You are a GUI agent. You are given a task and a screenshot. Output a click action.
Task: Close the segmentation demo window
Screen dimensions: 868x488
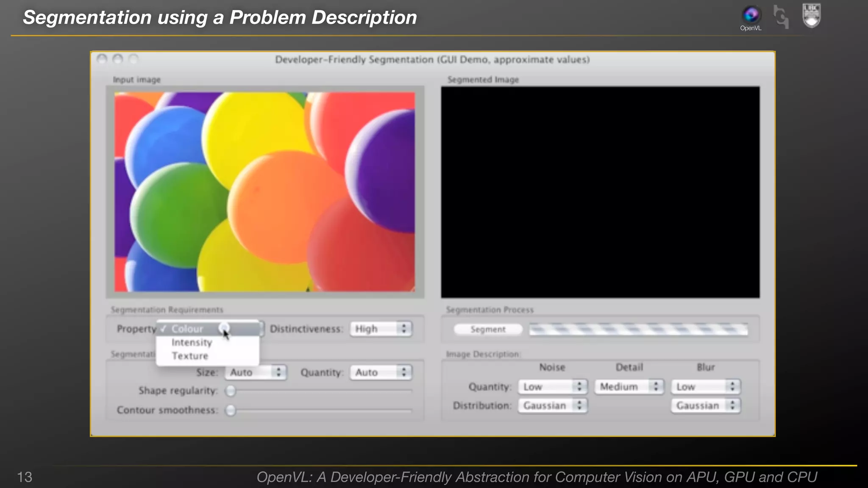coord(102,59)
